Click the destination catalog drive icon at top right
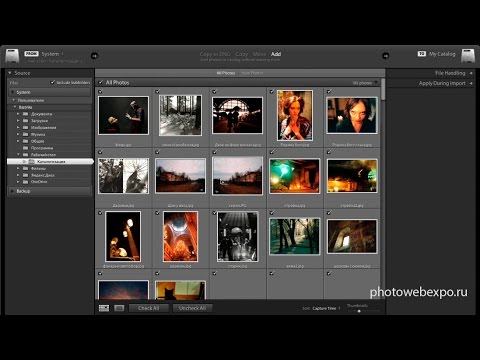Viewport: 480px width, 360px height. pyautogui.click(x=468, y=56)
